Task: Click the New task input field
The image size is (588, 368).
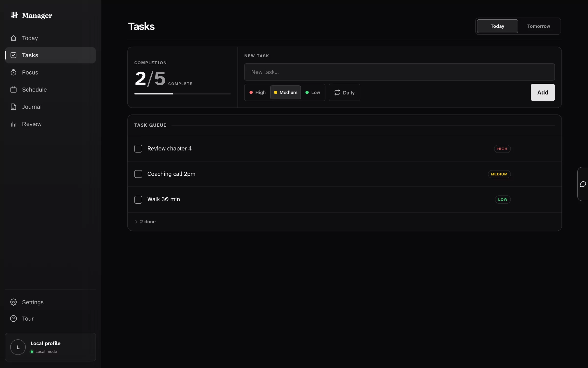Action: click(399, 72)
